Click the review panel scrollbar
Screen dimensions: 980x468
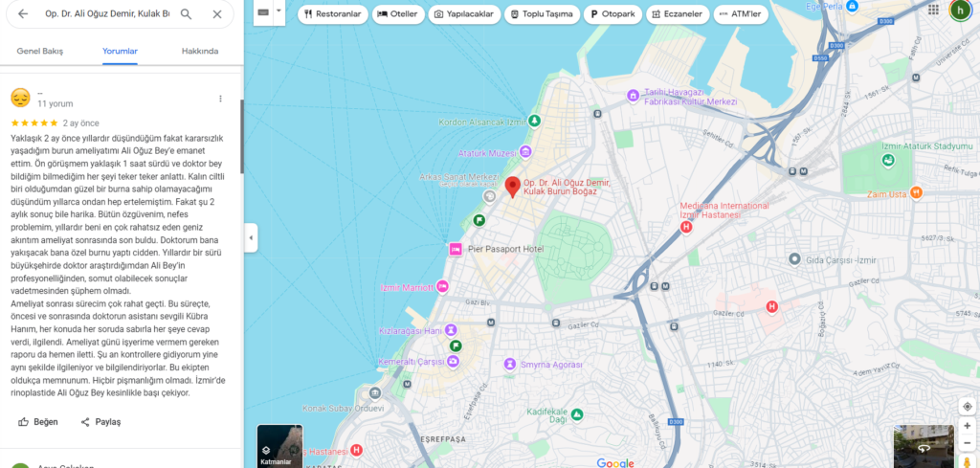tap(242, 136)
